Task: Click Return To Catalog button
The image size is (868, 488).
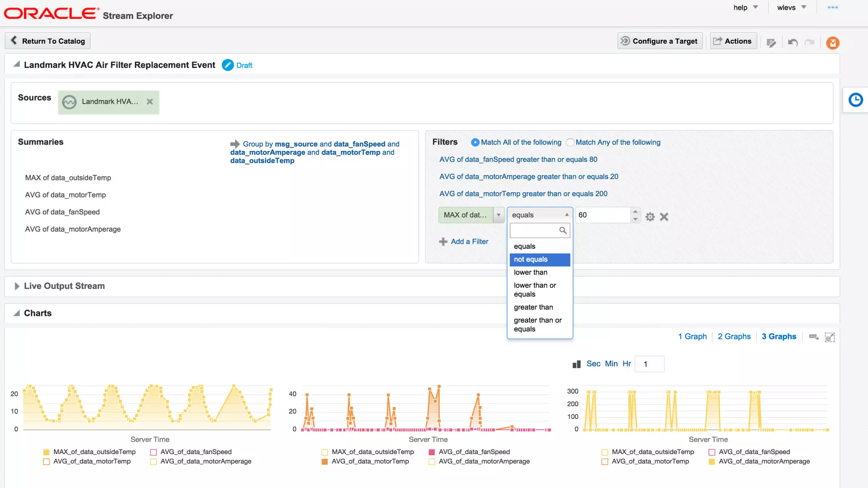Action: [47, 41]
